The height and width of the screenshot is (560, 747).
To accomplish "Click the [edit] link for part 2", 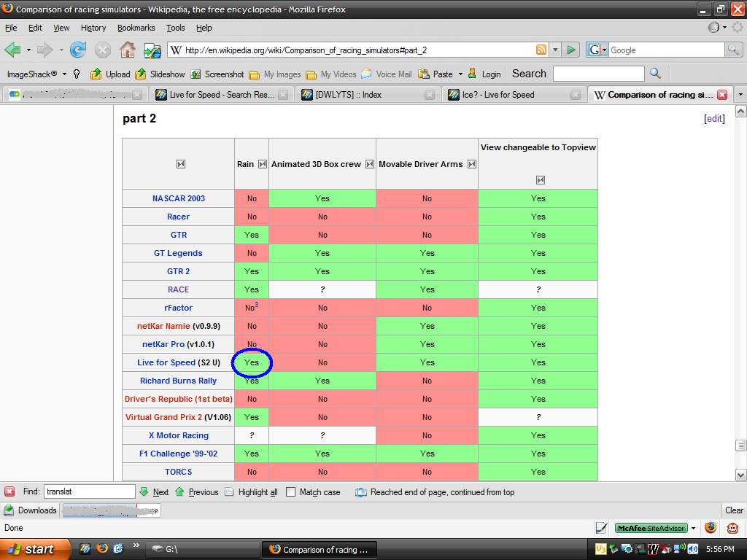I will [714, 119].
